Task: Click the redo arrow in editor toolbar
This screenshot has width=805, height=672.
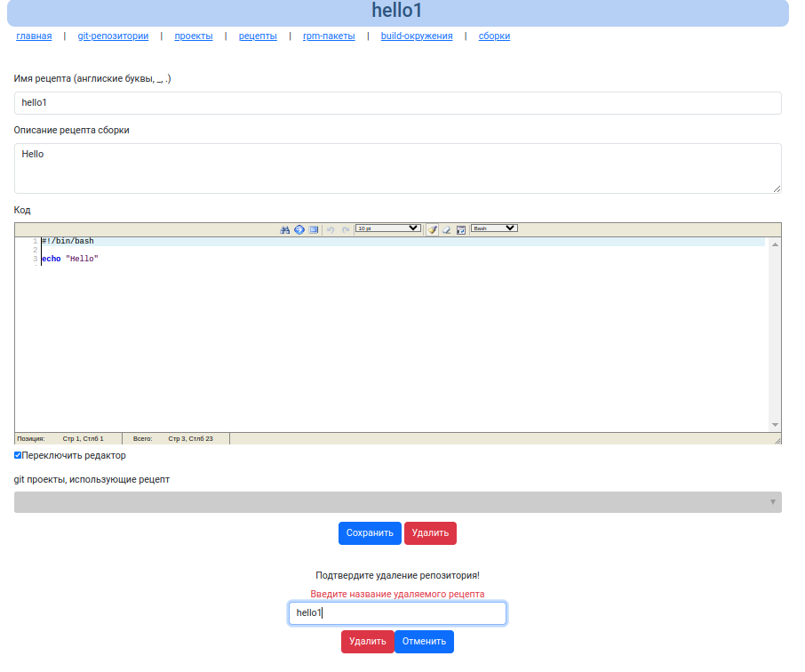Action: tap(346, 229)
